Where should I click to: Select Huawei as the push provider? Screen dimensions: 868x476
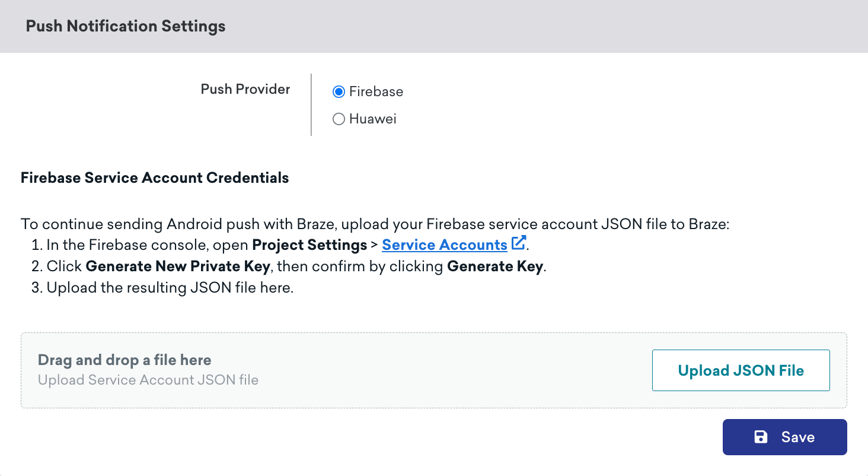(x=339, y=119)
